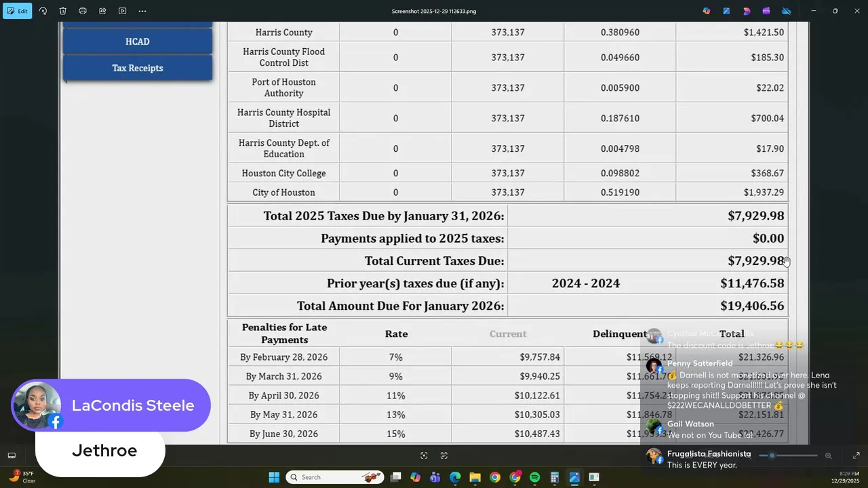Open the Windows Start menu

point(274,477)
